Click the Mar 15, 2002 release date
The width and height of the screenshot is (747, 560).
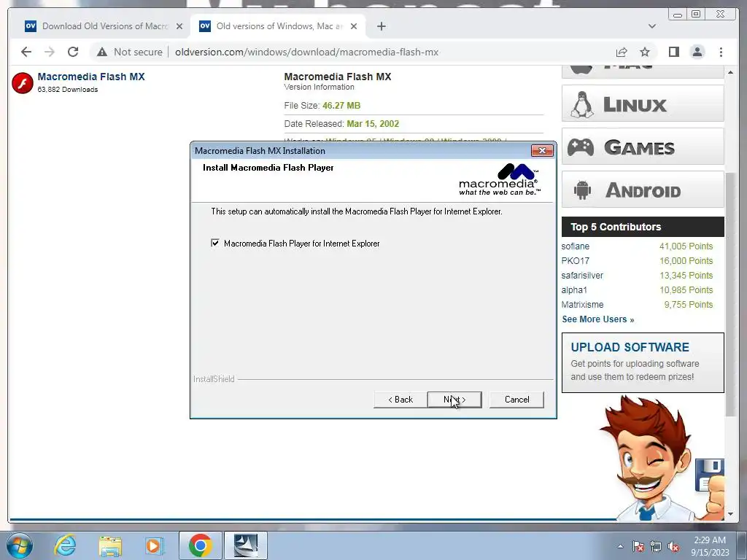click(x=373, y=124)
